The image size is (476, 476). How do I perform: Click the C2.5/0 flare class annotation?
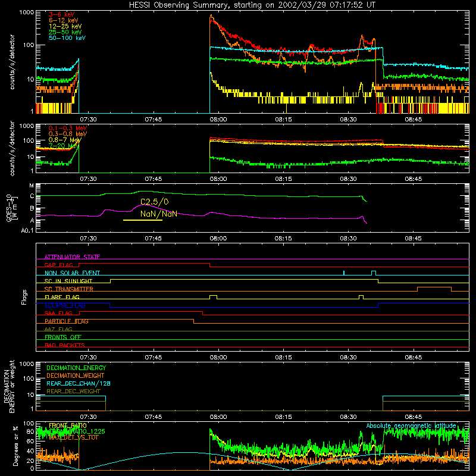pyautogui.click(x=155, y=202)
